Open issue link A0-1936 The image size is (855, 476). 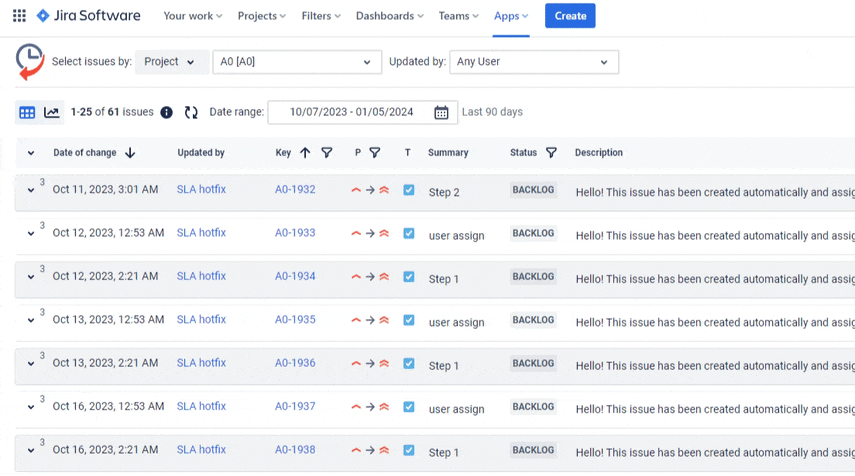pos(295,363)
